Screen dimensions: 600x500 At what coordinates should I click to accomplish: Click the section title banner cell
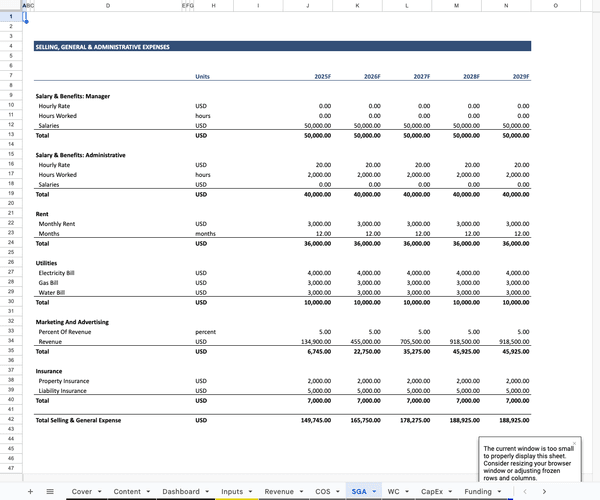coord(282,46)
